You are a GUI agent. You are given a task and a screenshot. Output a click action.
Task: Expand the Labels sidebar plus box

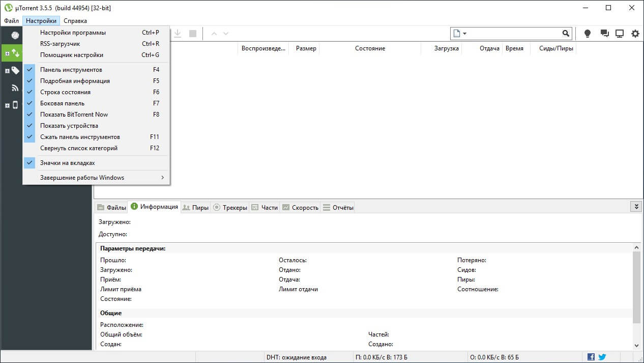(x=7, y=71)
